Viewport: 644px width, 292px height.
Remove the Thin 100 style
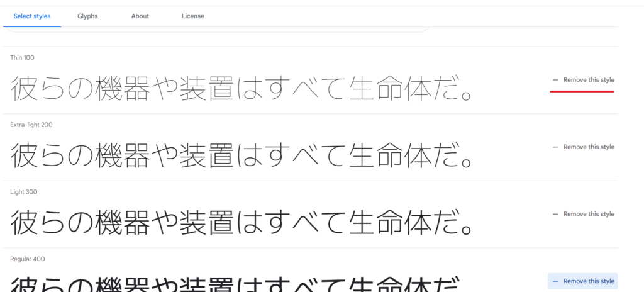tap(583, 80)
